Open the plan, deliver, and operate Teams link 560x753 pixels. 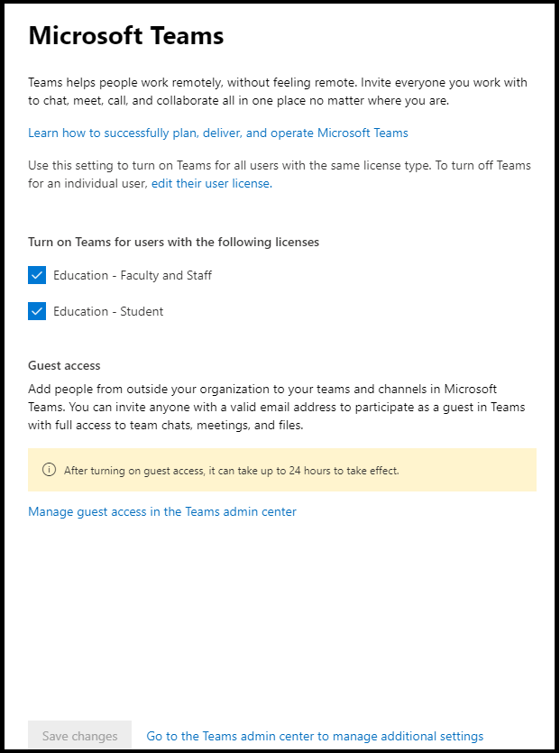coord(218,133)
